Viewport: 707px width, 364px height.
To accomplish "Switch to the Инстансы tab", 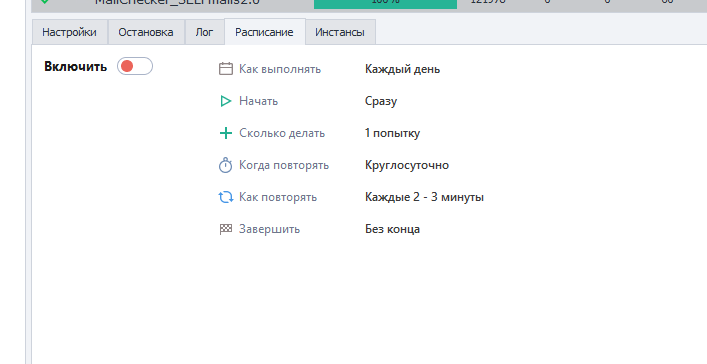I will [340, 32].
